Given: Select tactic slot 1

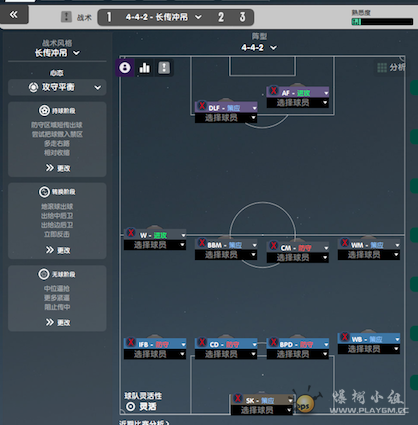Looking at the screenshot, I should [x=109, y=17].
